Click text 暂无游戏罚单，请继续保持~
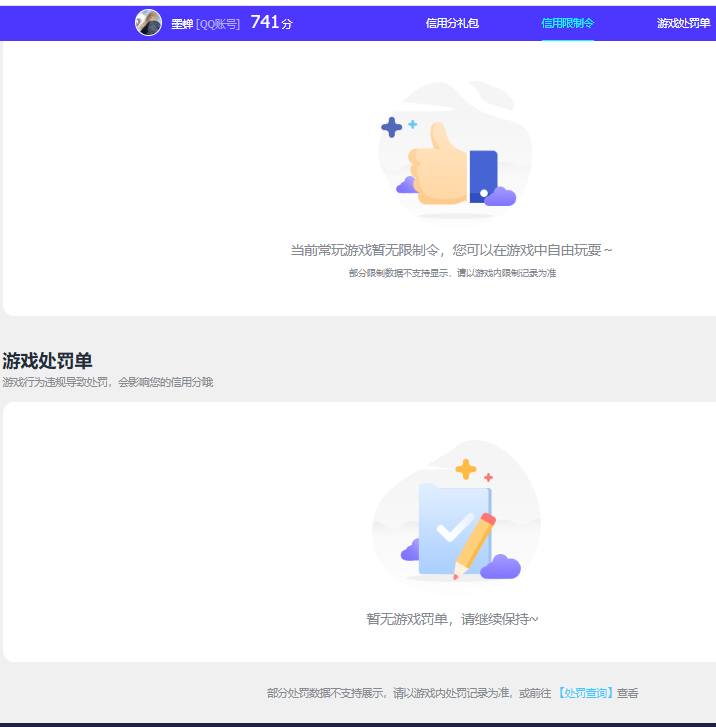Viewport: 716px width, 727px height. pyautogui.click(x=452, y=619)
